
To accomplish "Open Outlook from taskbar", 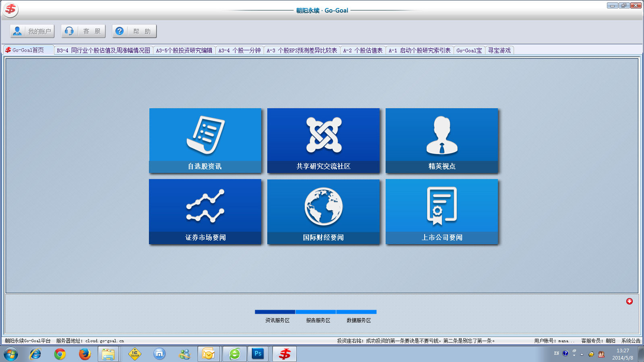I will coord(208,354).
